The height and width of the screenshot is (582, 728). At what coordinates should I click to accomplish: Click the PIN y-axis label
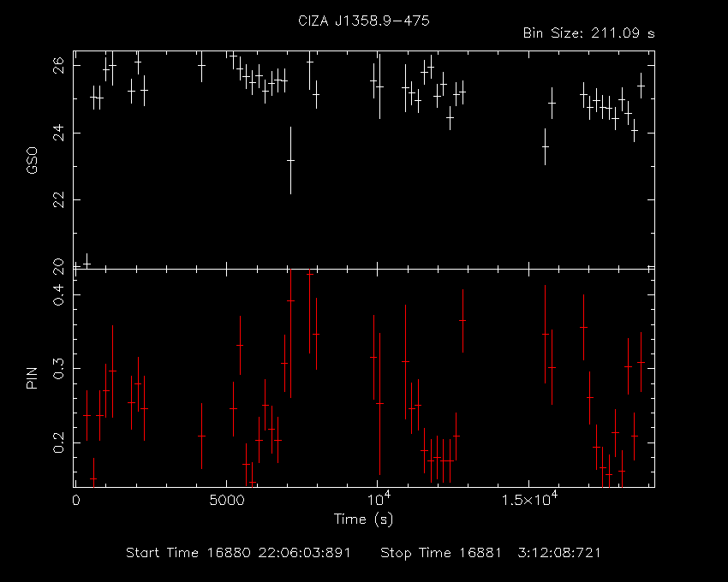click(x=32, y=377)
